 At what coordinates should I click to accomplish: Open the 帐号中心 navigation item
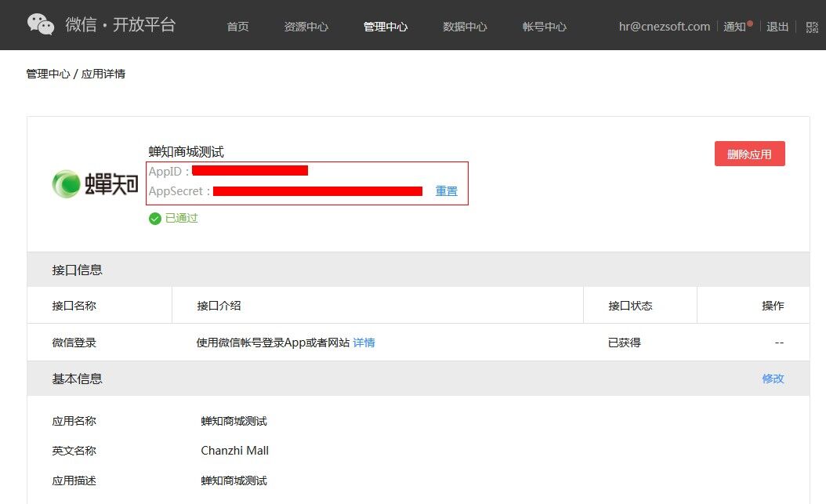tap(544, 27)
